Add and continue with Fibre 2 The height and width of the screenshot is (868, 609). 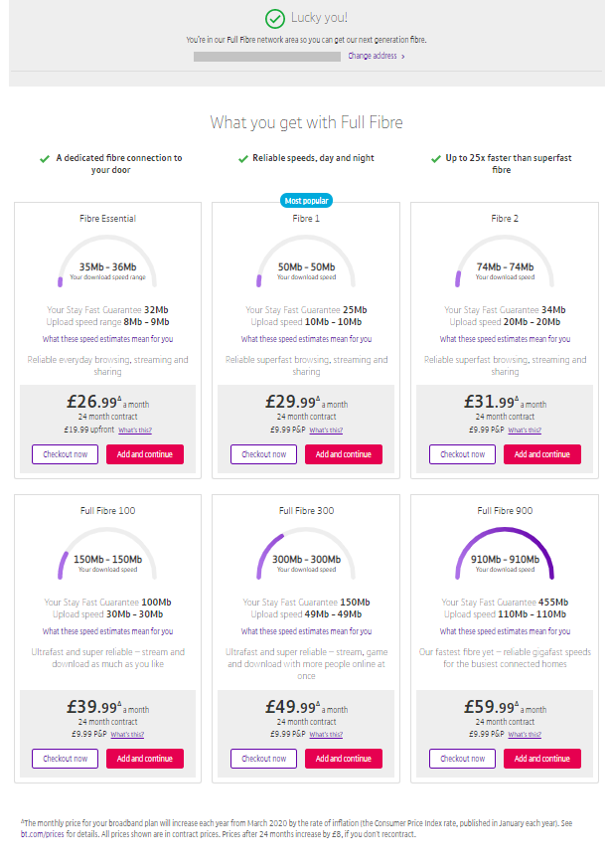(x=542, y=454)
